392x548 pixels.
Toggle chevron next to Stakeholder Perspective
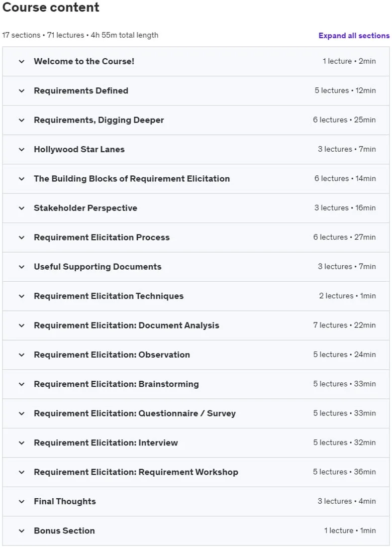coord(22,208)
